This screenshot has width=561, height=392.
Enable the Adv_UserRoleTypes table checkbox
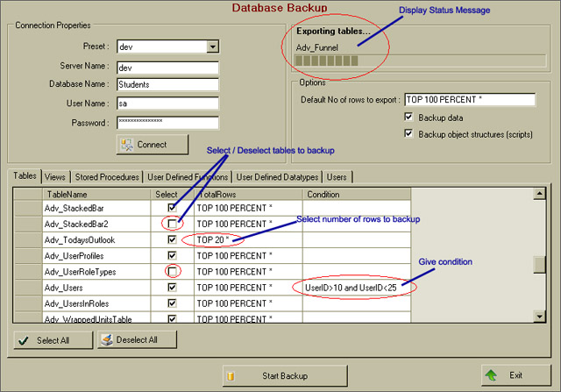tap(173, 272)
